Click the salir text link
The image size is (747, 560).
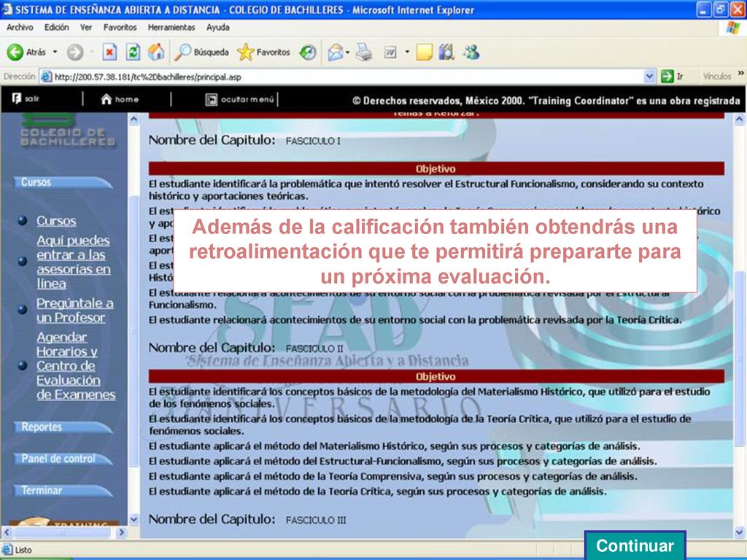coord(32,99)
